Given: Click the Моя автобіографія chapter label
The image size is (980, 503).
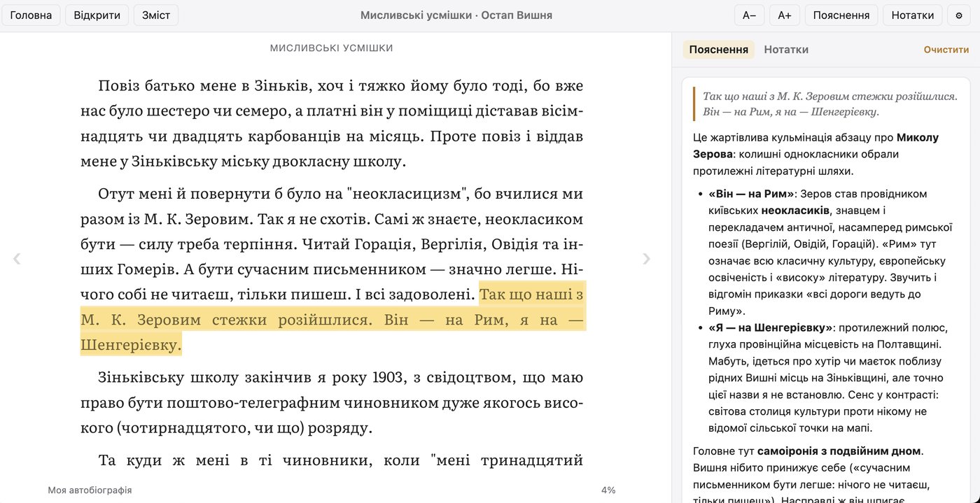Looking at the screenshot, I should pyautogui.click(x=90, y=490).
